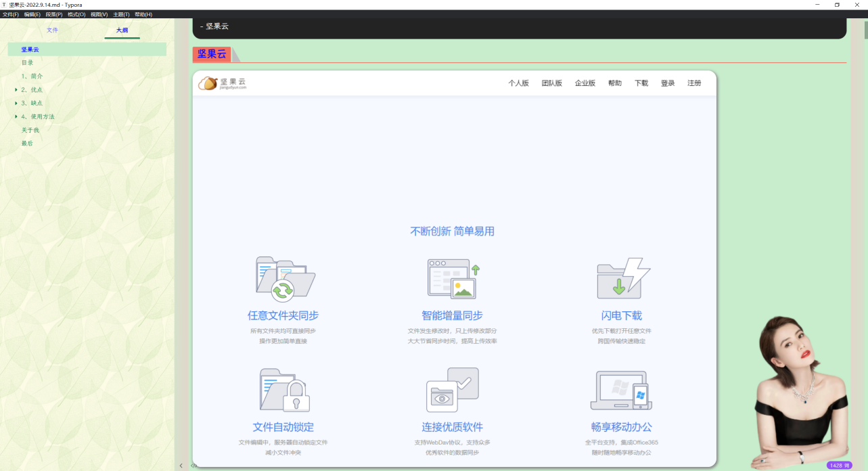Click the editor's vertical scrollbar thumb
This screenshot has height=471, width=868.
[x=865, y=30]
